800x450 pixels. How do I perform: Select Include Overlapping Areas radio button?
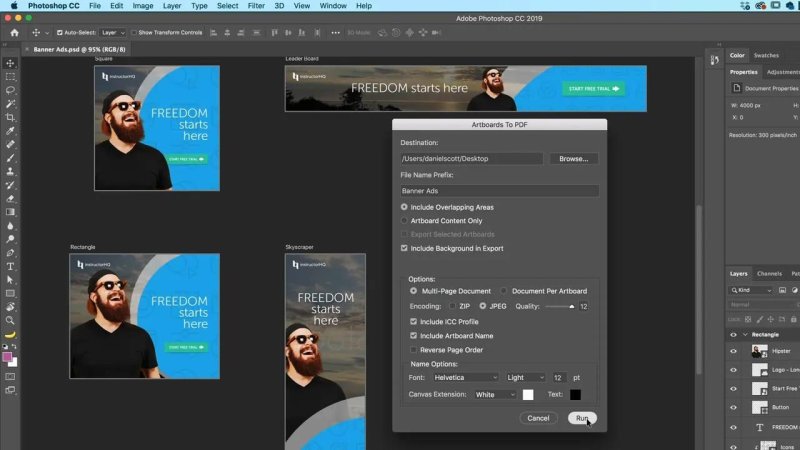tap(404, 207)
